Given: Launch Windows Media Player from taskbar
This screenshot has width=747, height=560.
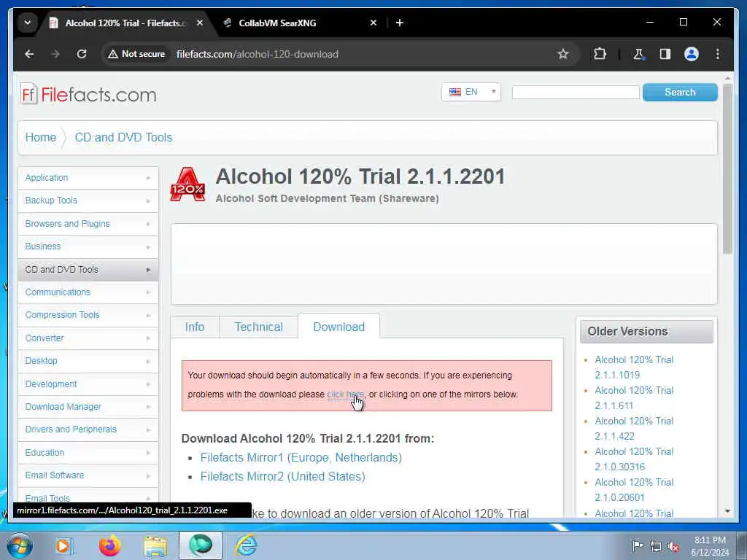Looking at the screenshot, I should (63, 545).
